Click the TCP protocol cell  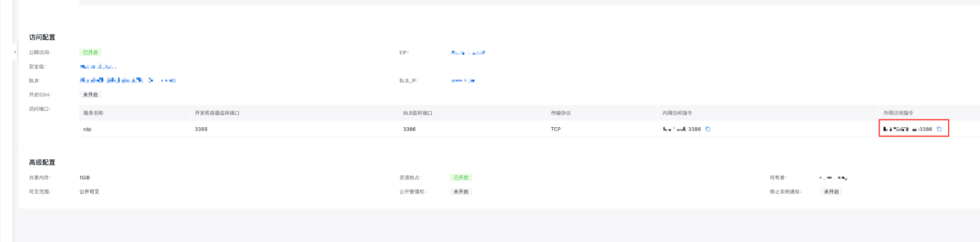tap(555, 129)
